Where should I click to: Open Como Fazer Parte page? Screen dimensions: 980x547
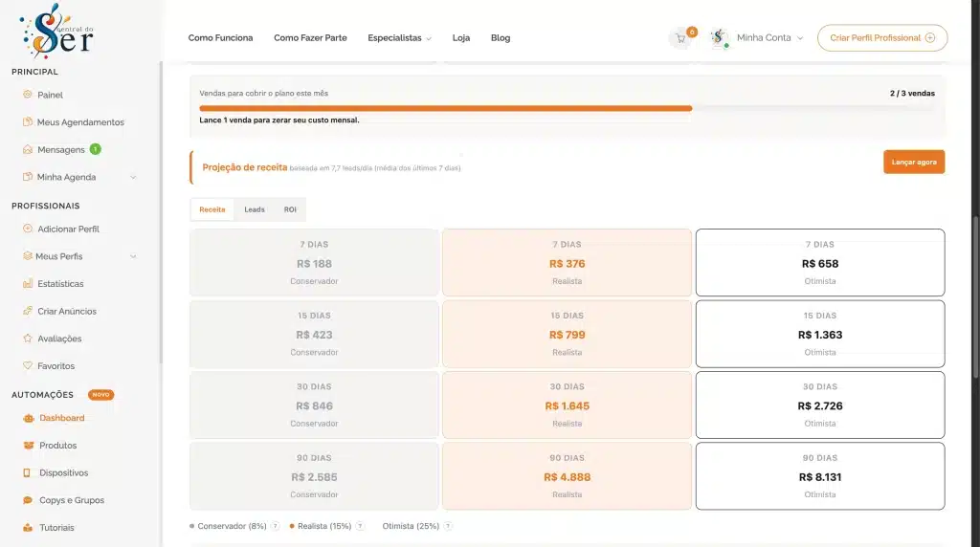310,38
